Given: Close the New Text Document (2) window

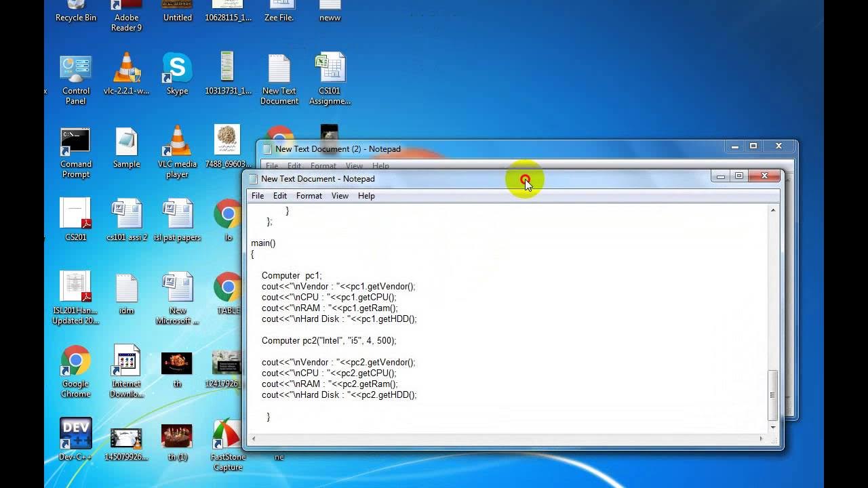Looking at the screenshot, I should (778, 146).
